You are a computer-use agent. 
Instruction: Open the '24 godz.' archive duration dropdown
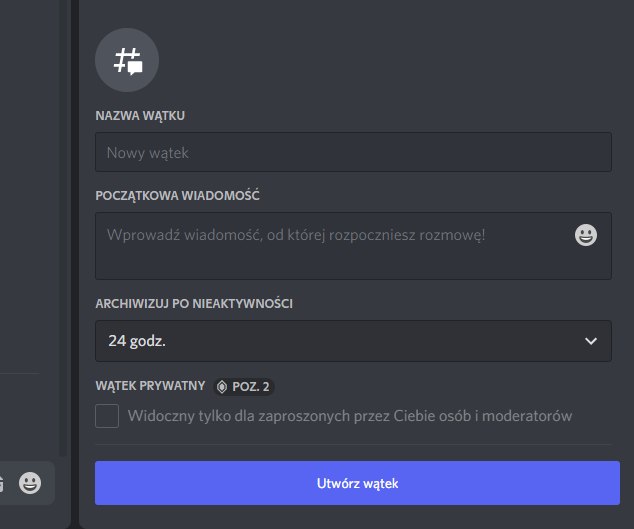coord(353,341)
